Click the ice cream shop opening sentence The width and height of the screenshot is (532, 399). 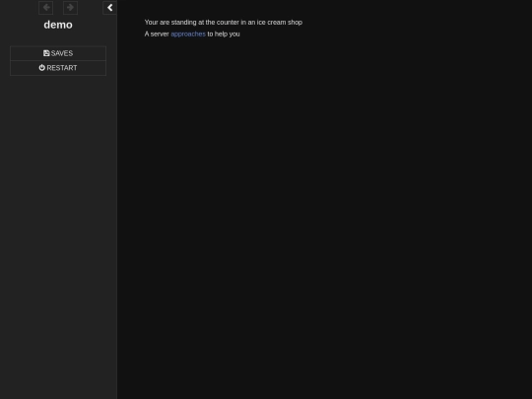click(224, 23)
